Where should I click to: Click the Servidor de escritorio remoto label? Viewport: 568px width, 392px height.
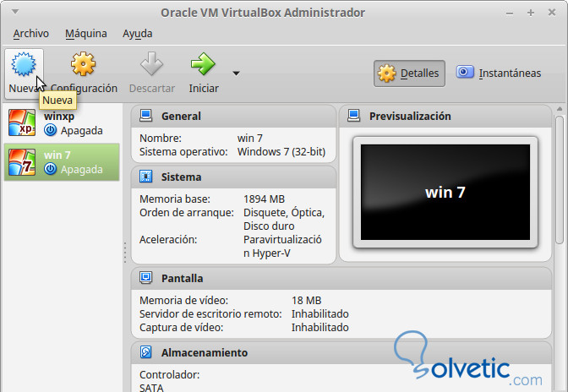click(210, 313)
